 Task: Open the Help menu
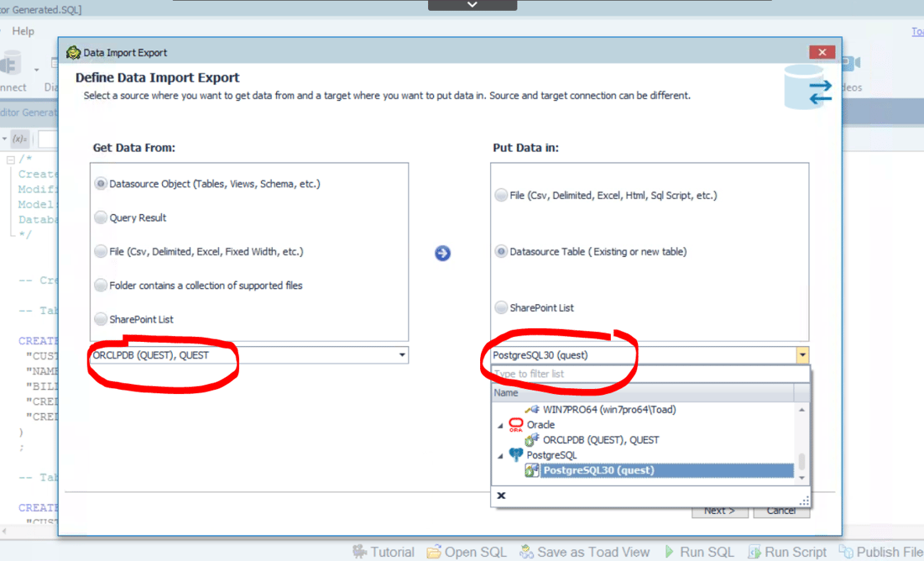point(23,31)
